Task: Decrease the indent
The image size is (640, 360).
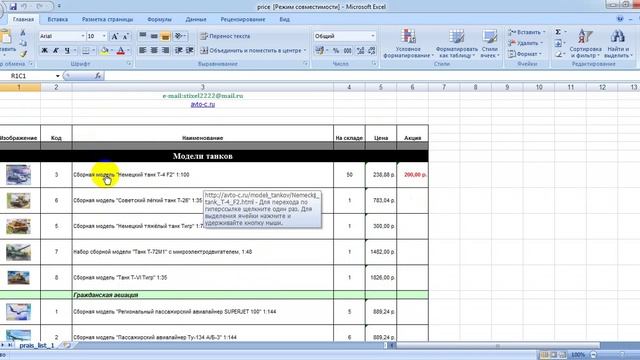Action: [179, 51]
